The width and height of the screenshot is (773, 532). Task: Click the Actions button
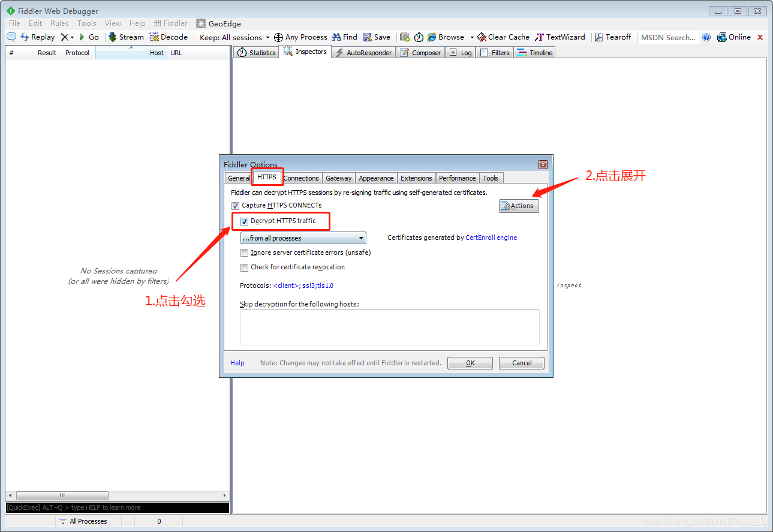coord(519,206)
